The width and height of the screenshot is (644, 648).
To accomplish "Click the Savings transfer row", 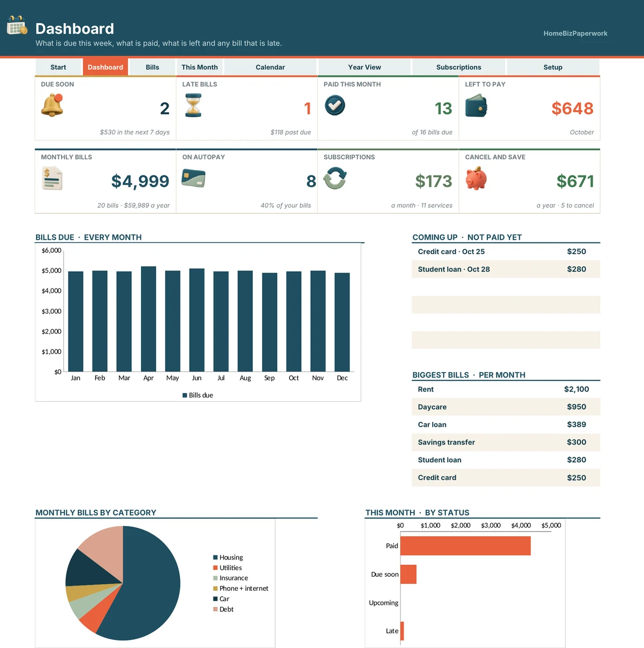I will 506,442.
